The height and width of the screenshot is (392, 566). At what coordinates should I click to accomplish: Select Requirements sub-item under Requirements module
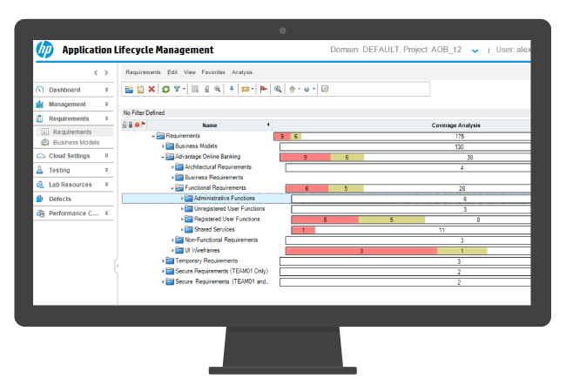[x=72, y=132]
